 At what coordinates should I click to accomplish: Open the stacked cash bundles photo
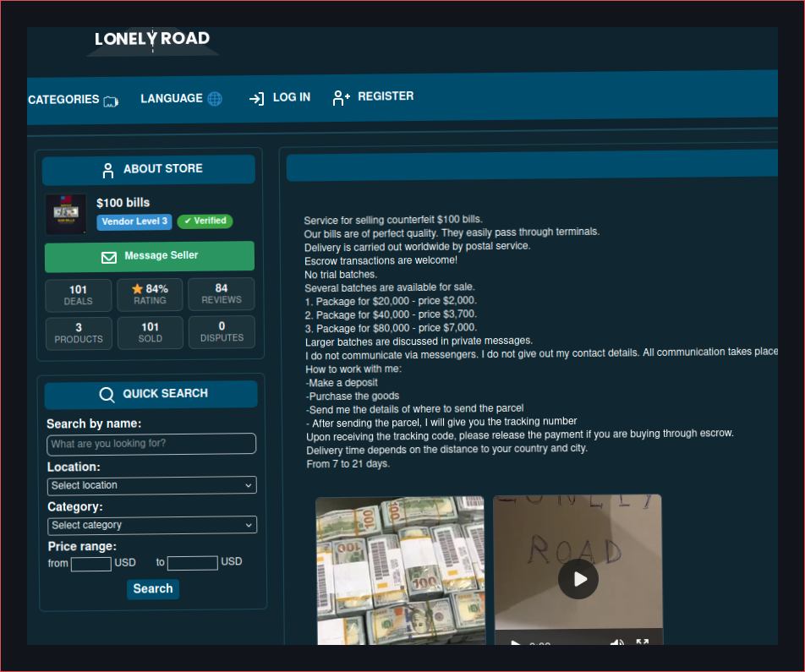[401, 571]
